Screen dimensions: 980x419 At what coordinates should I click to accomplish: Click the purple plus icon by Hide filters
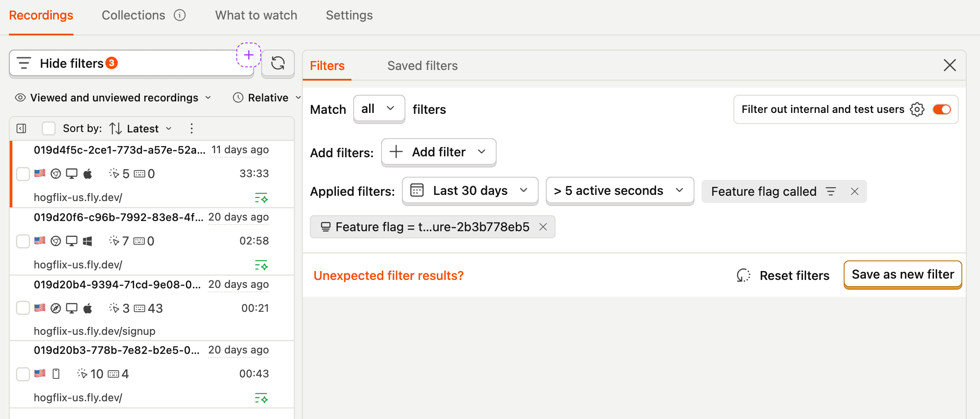[248, 55]
